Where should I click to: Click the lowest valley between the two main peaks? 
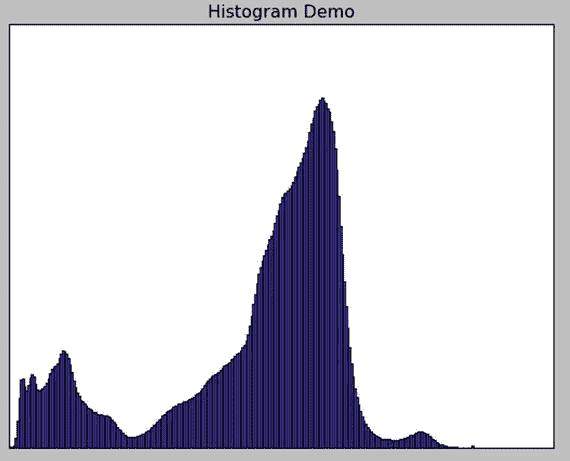[132, 437]
